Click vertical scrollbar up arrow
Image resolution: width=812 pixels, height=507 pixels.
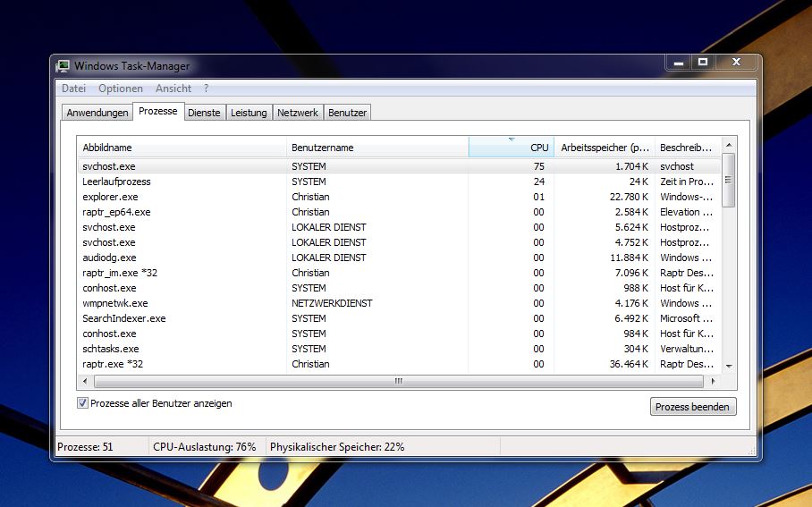[729, 145]
